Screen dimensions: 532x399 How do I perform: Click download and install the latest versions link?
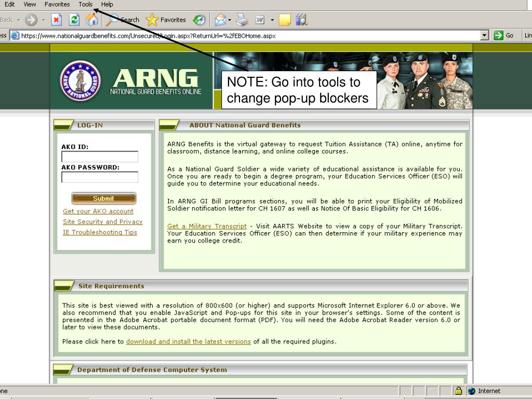tap(188, 341)
